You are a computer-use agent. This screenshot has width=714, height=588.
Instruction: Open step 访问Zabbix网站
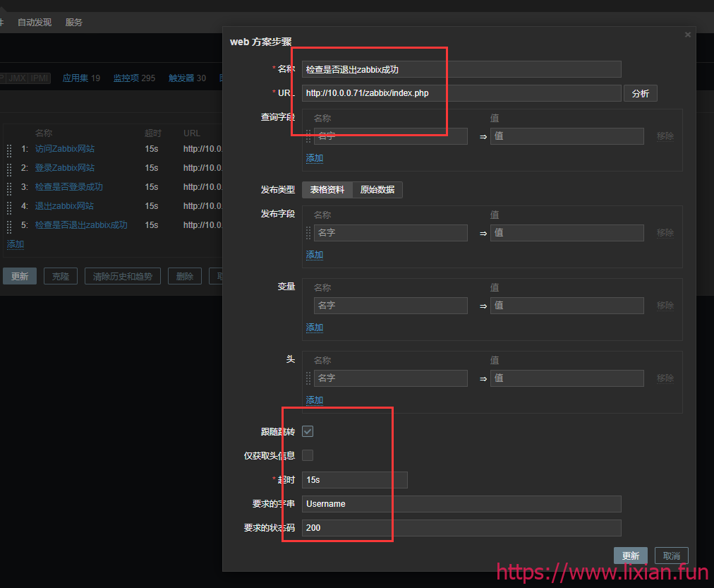65,148
